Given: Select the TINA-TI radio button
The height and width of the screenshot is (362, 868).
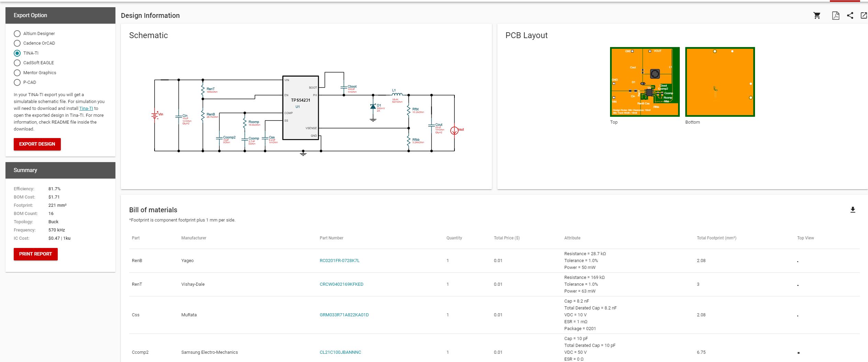Looking at the screenshot, I should pyautogui.click(x=17, y=53).
